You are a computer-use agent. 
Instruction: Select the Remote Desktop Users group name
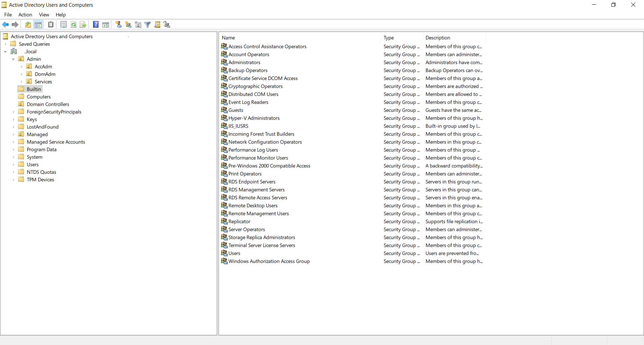point(253,206)
